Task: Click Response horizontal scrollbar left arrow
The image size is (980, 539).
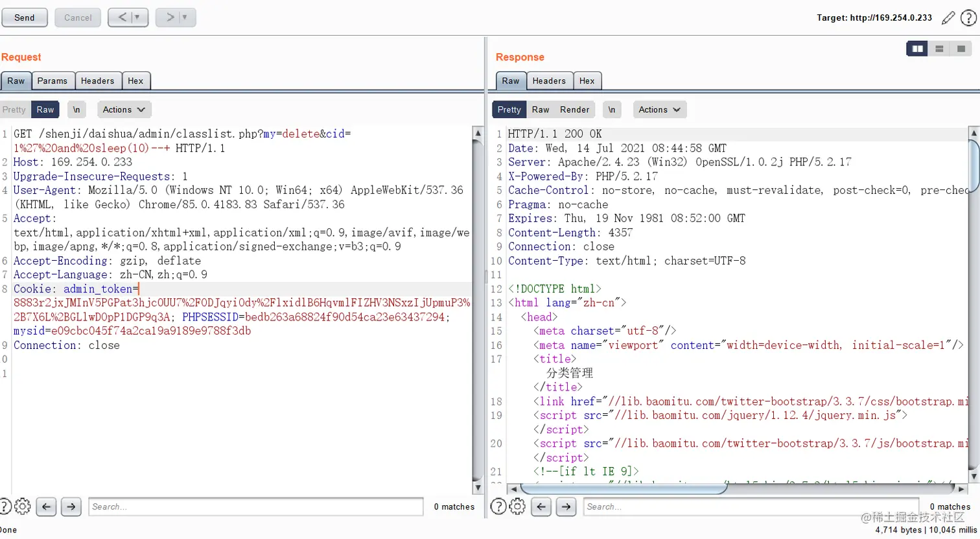Action: [x=514, y=488]
